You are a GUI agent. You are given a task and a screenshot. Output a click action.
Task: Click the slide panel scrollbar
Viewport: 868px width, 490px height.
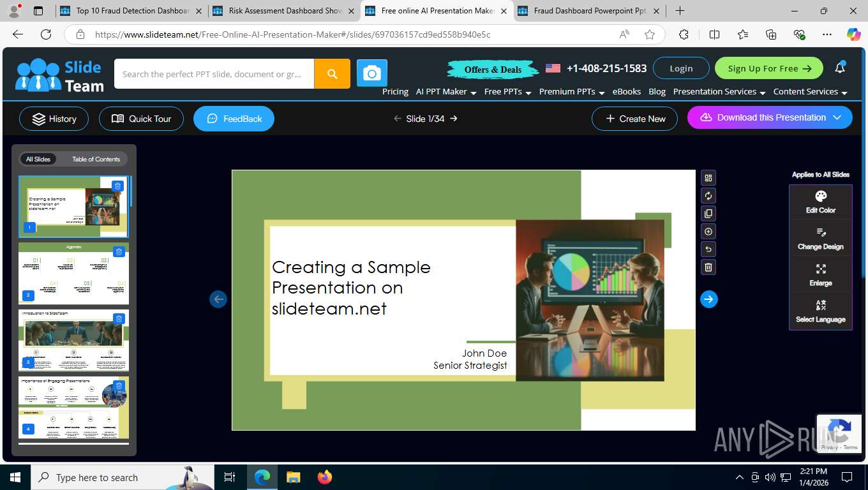[x=131, y=191]
